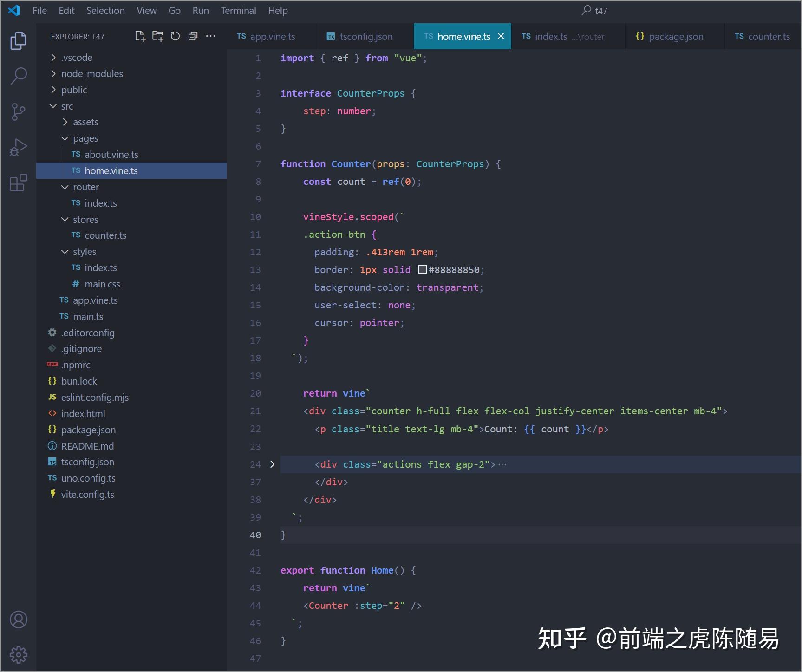
Task: Collapse all folders in Explorer
Action: [x=193, y=36]
